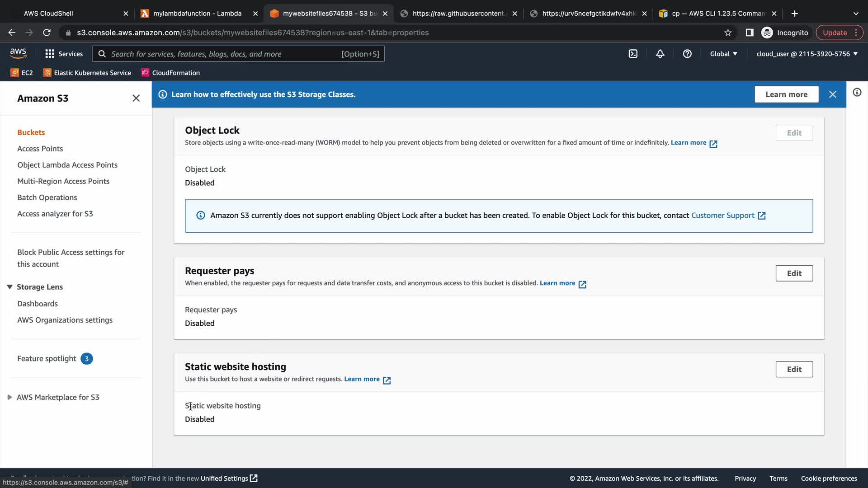868x488 pixels.
Task: Switch to the AWS CloudShell browser tab
Action: coord(48,14)
